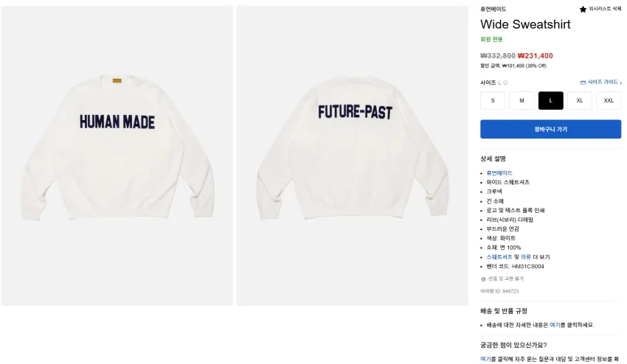Open back FUTURE-PAST sweatshirt image
Viewport: 627px width, 364px height.
point(353,155)
